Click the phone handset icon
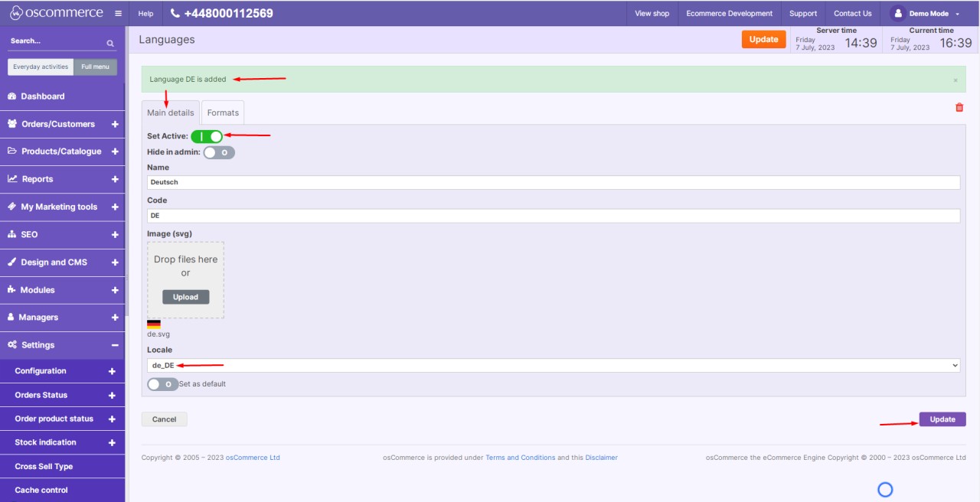Viewport: 980px width, 502px height. point(175,13)
